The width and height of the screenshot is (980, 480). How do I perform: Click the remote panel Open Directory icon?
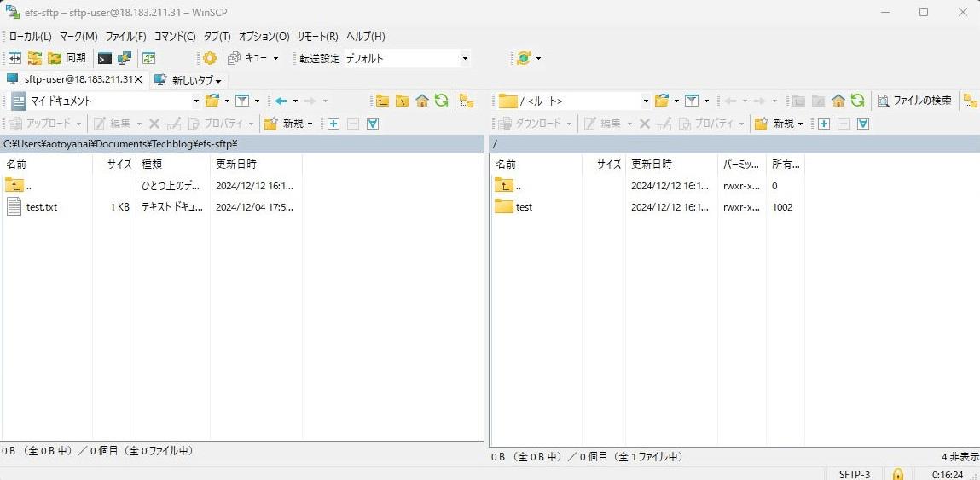click(663, 101)
